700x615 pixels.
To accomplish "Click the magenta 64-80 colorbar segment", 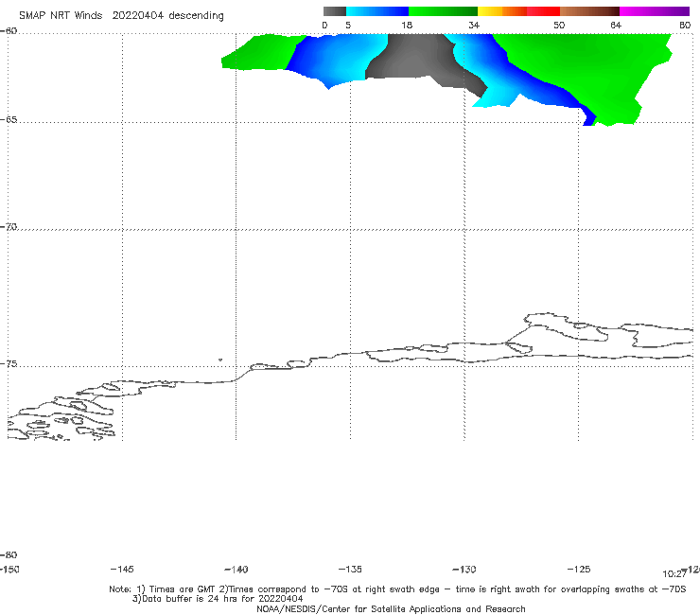I will 655,11.
